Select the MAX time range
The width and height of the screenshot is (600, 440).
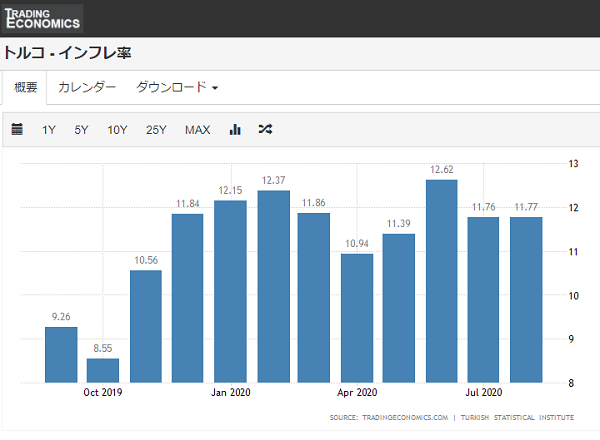point(197,130)
